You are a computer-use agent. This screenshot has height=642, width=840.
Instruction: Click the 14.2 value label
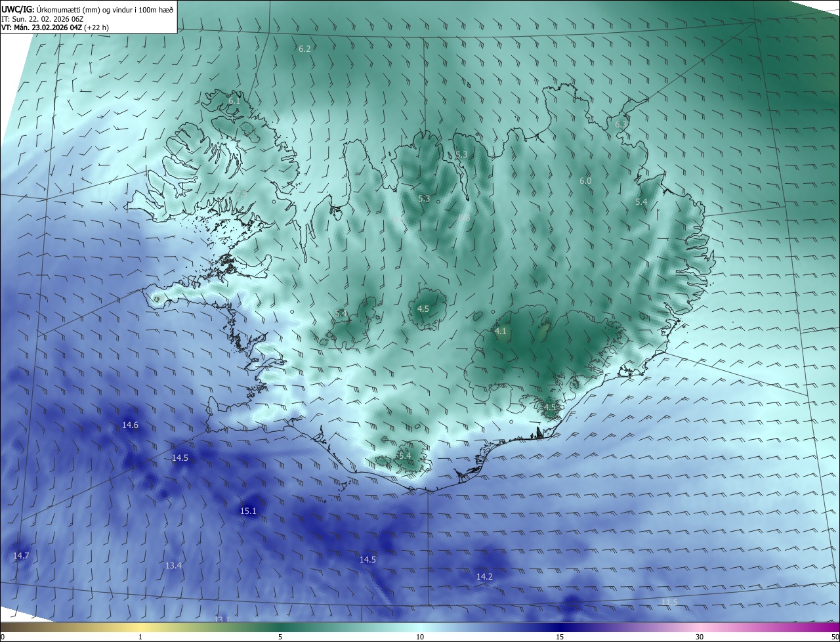(x=484, y=576)
